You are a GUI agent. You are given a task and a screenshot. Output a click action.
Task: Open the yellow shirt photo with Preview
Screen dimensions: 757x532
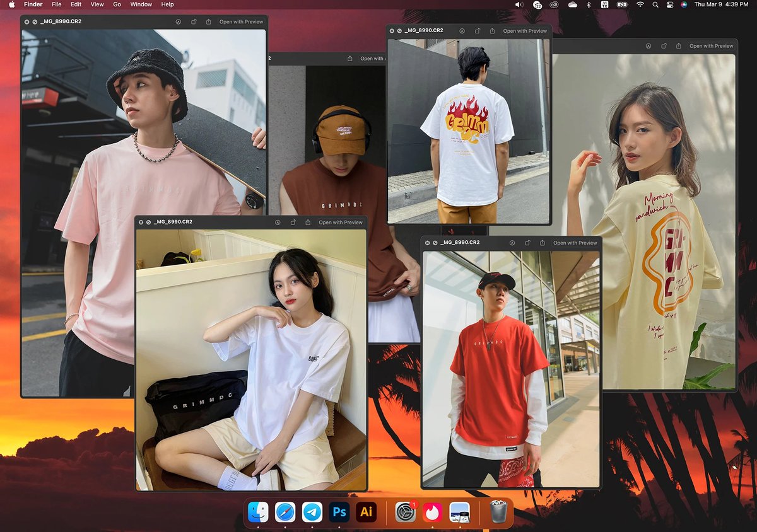point(712,46)
